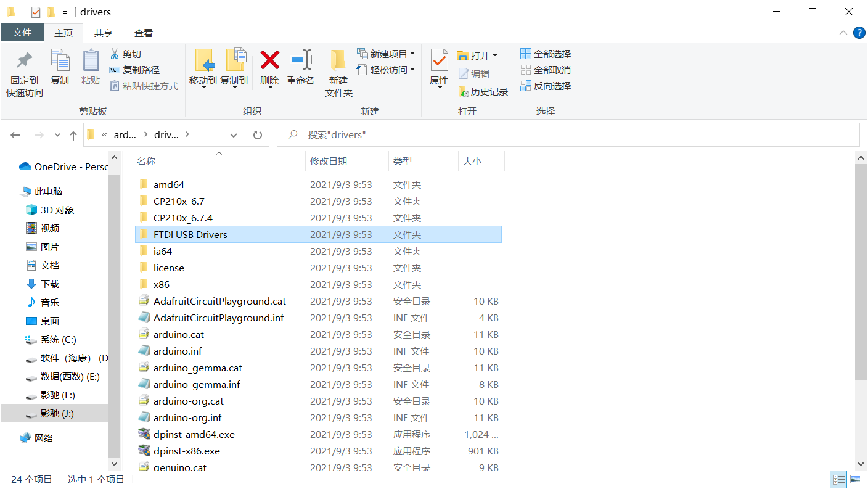The width and height of the screenshot is (868, 489).
Task: Click 全部选择 to select all items
Action: click(x=546, y=54)
